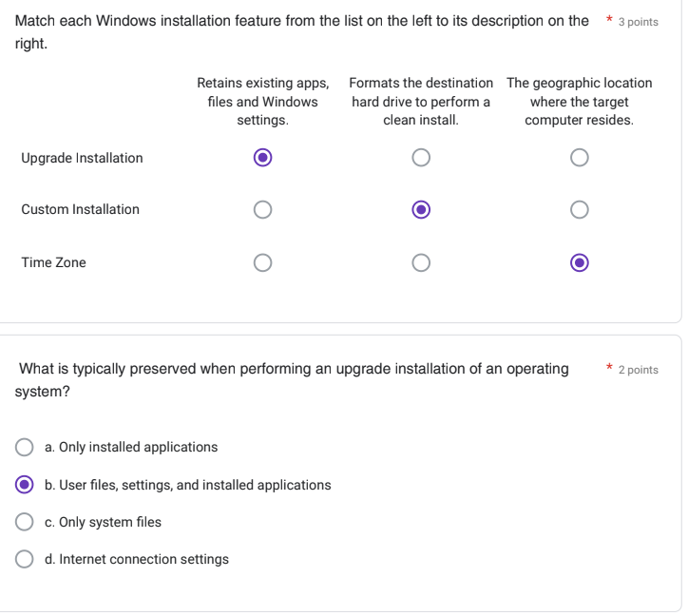Select 'geographic location' for Upgrade Installation row
This screenshot has width=688, height=616.
coord(579,158)
